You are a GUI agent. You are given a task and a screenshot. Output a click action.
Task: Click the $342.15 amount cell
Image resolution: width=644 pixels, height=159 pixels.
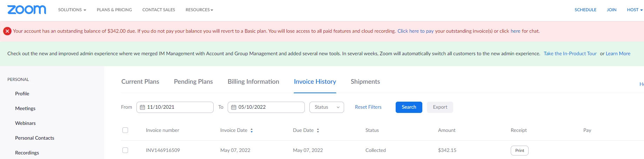pyautogui.click(x=447, y=150)
